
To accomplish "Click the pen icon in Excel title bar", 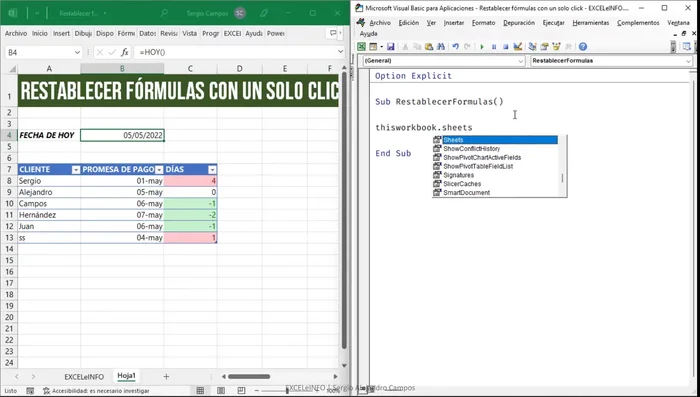I will click(264, 13).
